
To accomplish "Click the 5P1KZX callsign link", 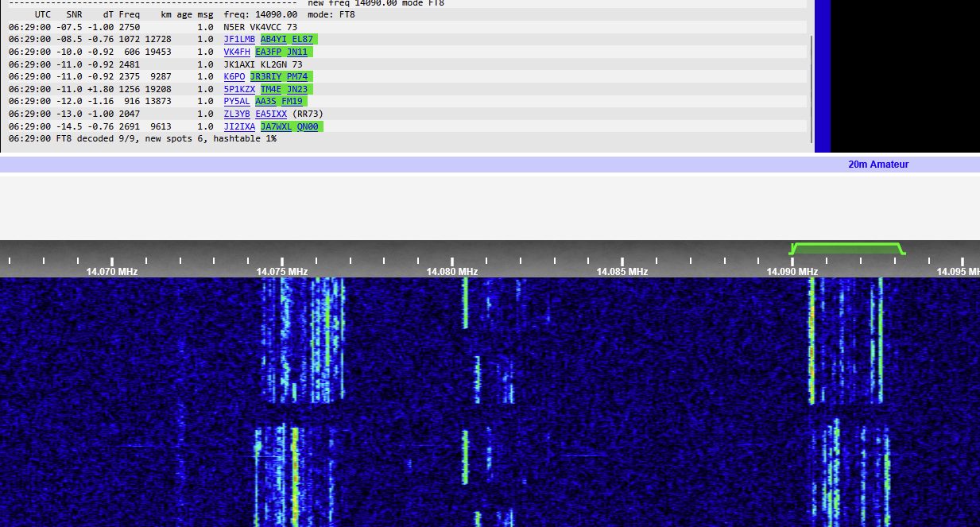I will (x=239, y=89).
